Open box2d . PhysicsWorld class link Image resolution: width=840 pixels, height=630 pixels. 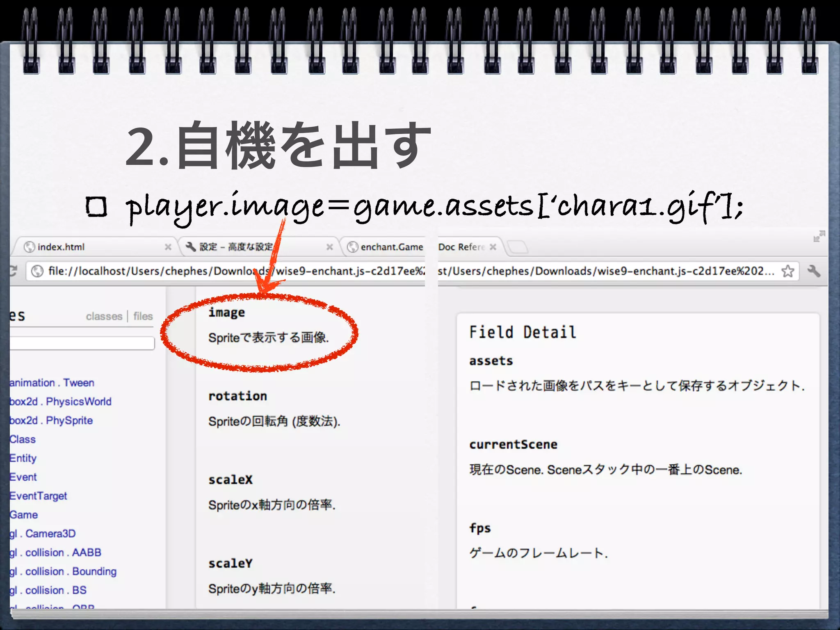61,402
